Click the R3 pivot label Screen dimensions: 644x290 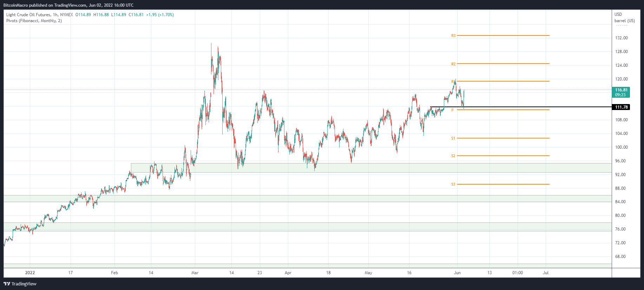click(453, 36)
